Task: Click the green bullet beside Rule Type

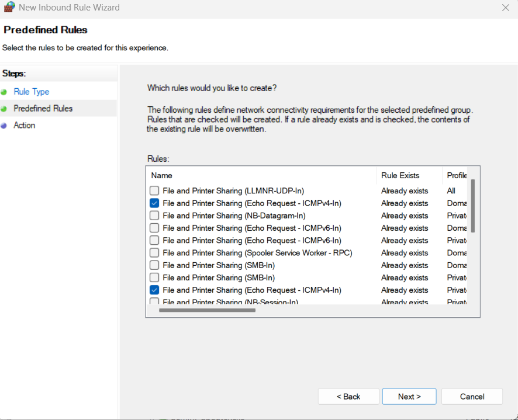Action: (5, 92)
